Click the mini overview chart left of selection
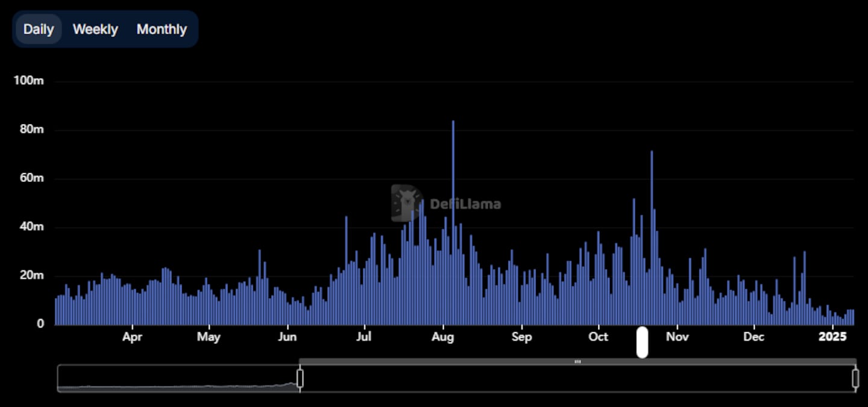The height and width of the screenshot is (407, 868). (178, 379)
